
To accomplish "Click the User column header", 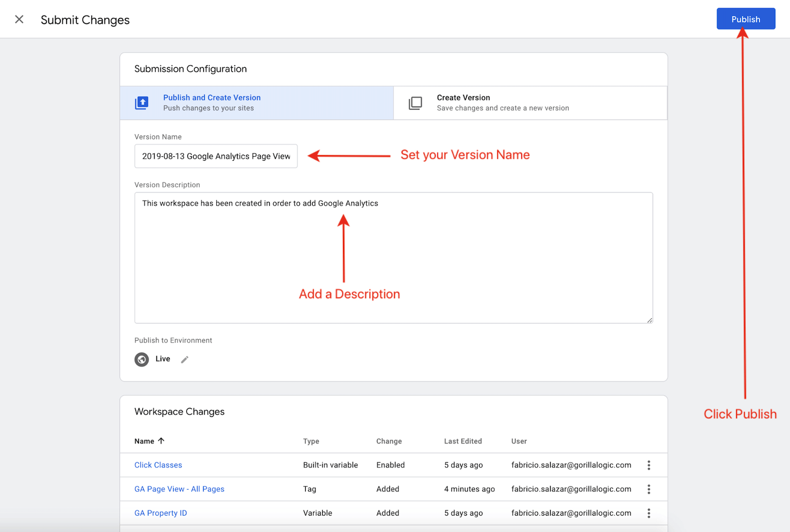I will (519, 441).
